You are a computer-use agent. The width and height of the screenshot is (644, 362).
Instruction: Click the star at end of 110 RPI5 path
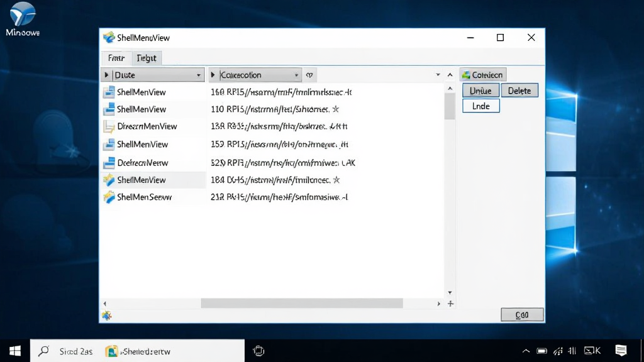336,109
